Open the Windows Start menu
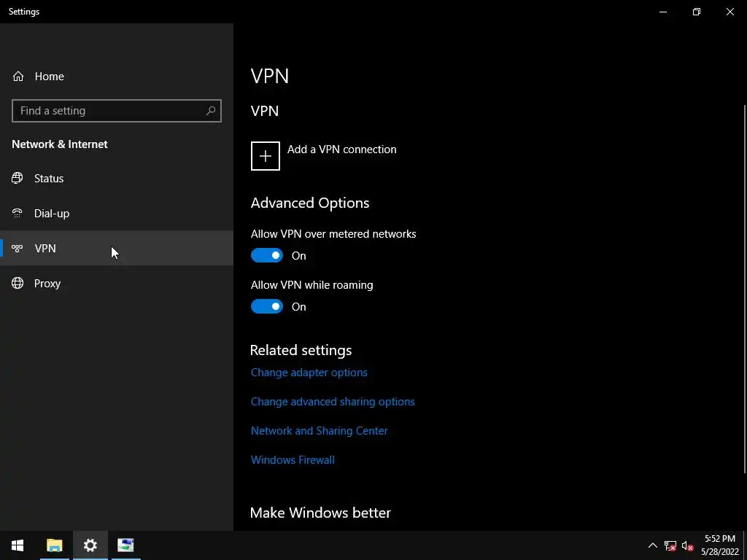The height and width of the screenshot is (560, 747). (x=18, y=545)
